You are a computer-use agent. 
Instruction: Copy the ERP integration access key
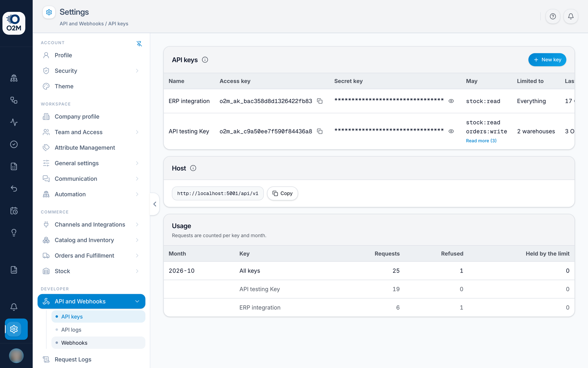coord(320,101)
